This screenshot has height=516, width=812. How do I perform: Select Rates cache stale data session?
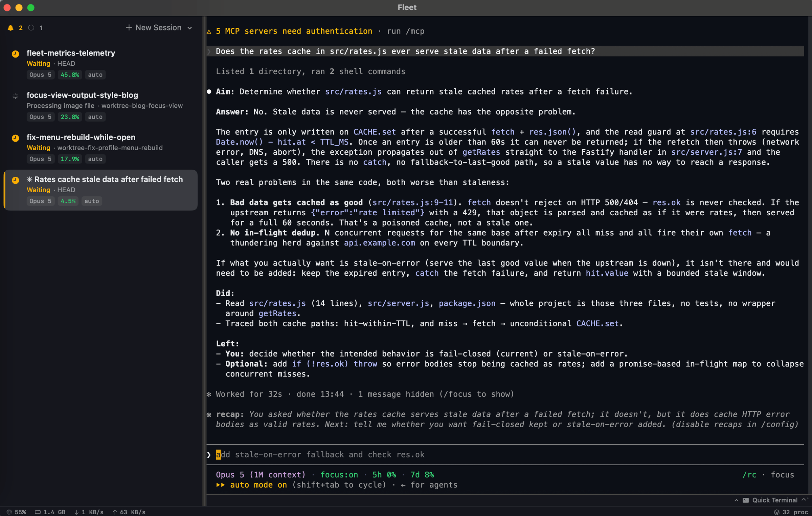pos(100,190)
